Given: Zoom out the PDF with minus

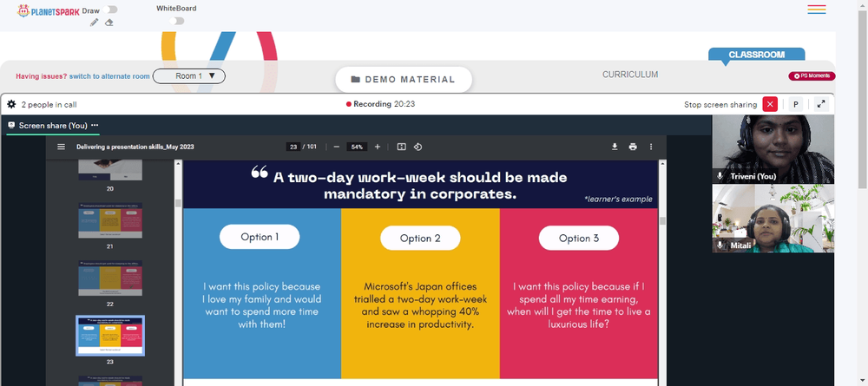Looking at the screenshot, I should coord(337,147).
